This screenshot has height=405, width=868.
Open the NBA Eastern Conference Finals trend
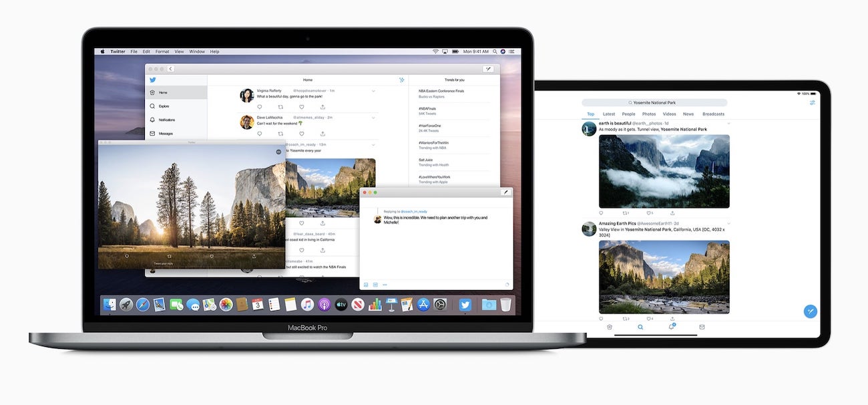(441, 94)
